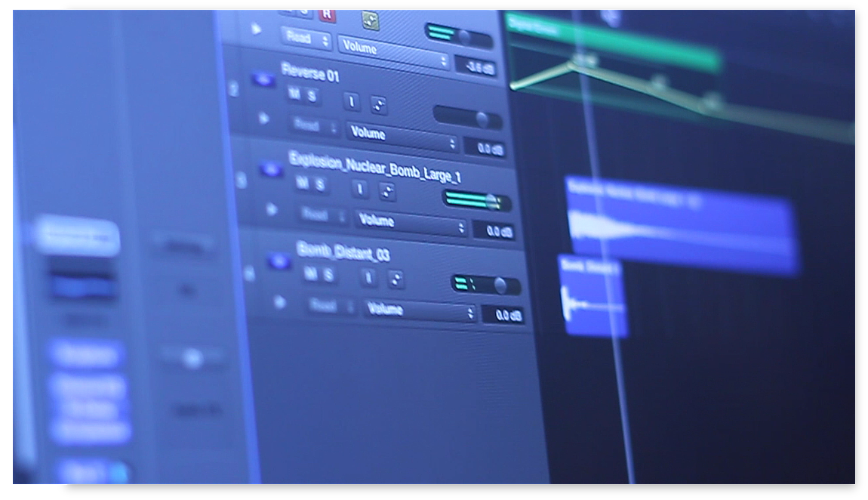Click the automation curve icon on Bomb_Distant_03

coord(396,279)
